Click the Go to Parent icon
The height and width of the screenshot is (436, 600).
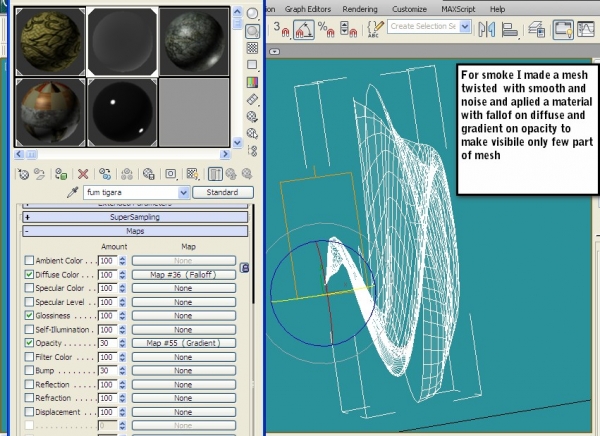[x=231, y=174]
